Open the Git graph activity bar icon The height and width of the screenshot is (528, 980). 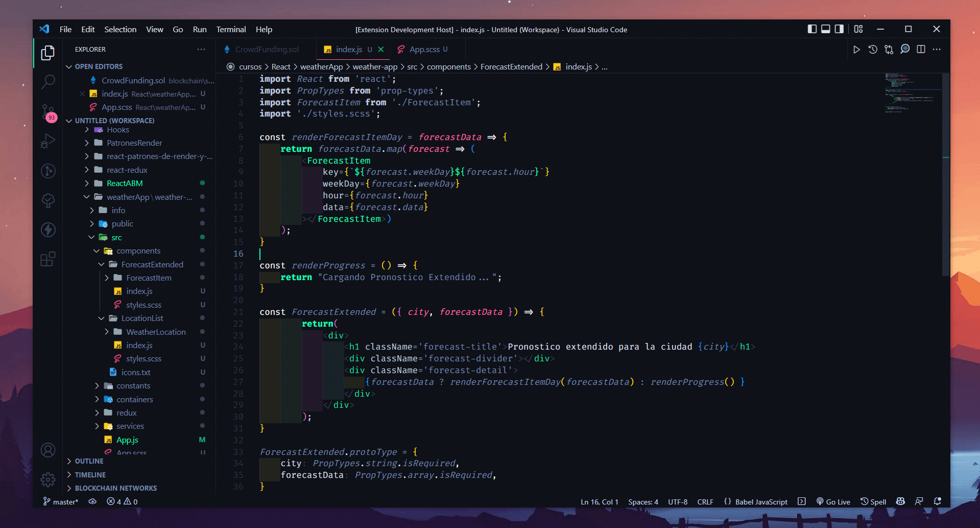coord(48,170)
